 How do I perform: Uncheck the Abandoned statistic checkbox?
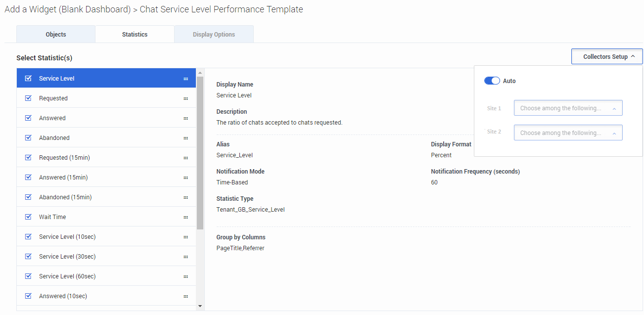pyautogui.click(x=28, y=137)
